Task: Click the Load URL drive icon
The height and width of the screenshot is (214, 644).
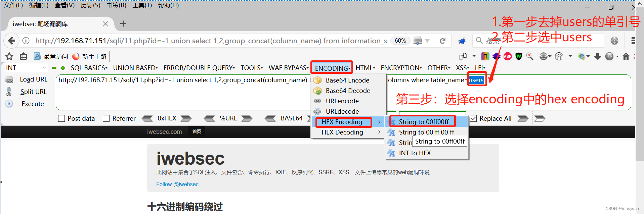Action: click(9, 80)
